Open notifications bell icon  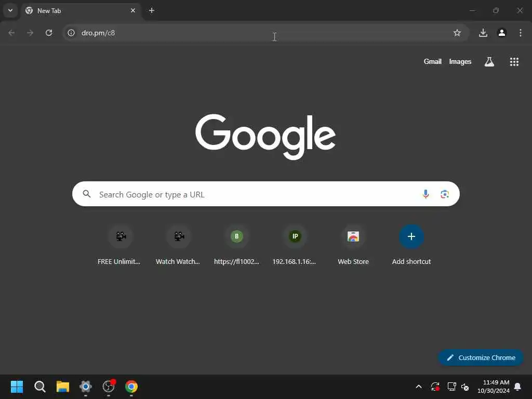coord(518,387)
